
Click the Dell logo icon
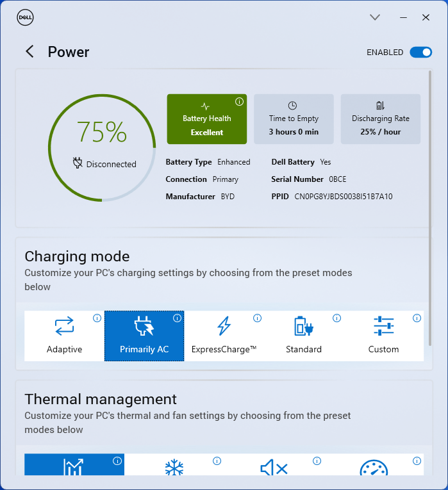25,17
